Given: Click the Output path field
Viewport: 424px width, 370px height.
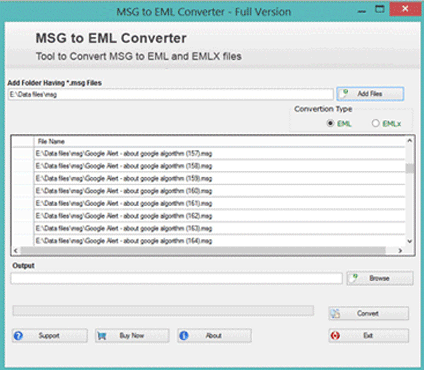Looking at the screenshot, I should point(177,278).
